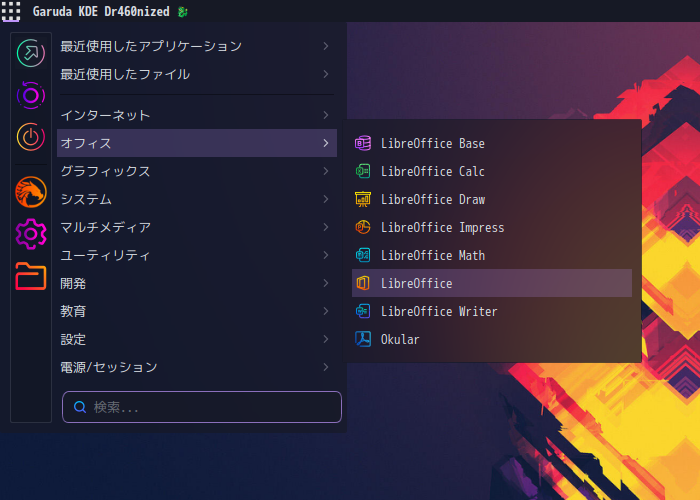Screen dimensions: 700x500
Task: Launch LibreOffice Draw from the submenu
Action: click(492, 199)
